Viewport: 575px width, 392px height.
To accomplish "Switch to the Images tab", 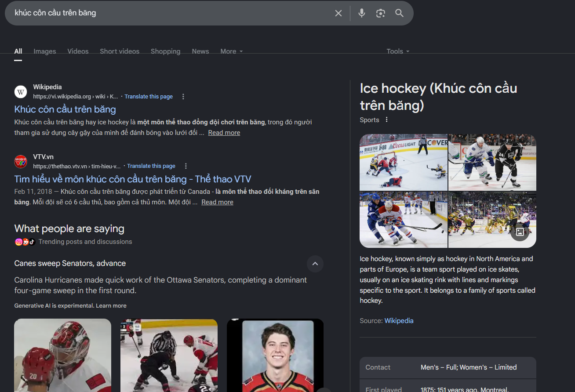I will (45, 51).
